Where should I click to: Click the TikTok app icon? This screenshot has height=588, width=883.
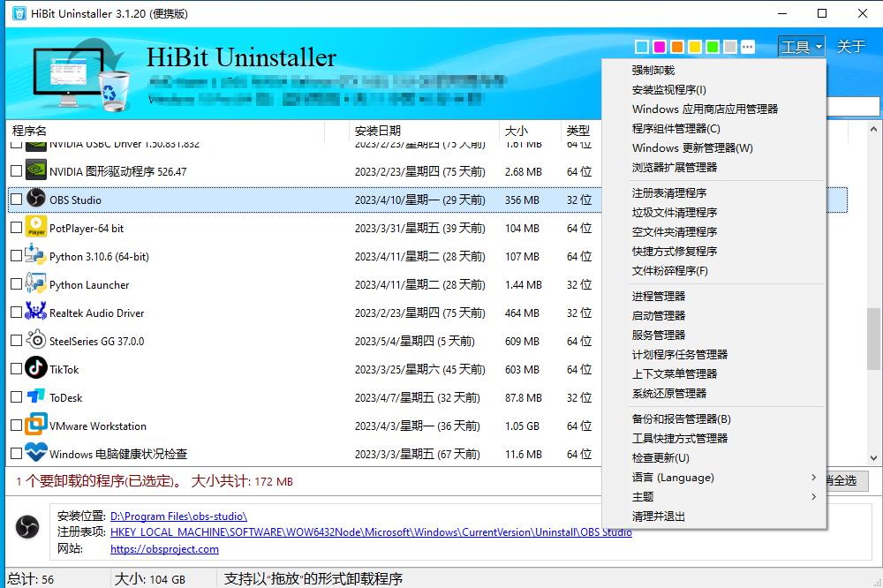34,369
